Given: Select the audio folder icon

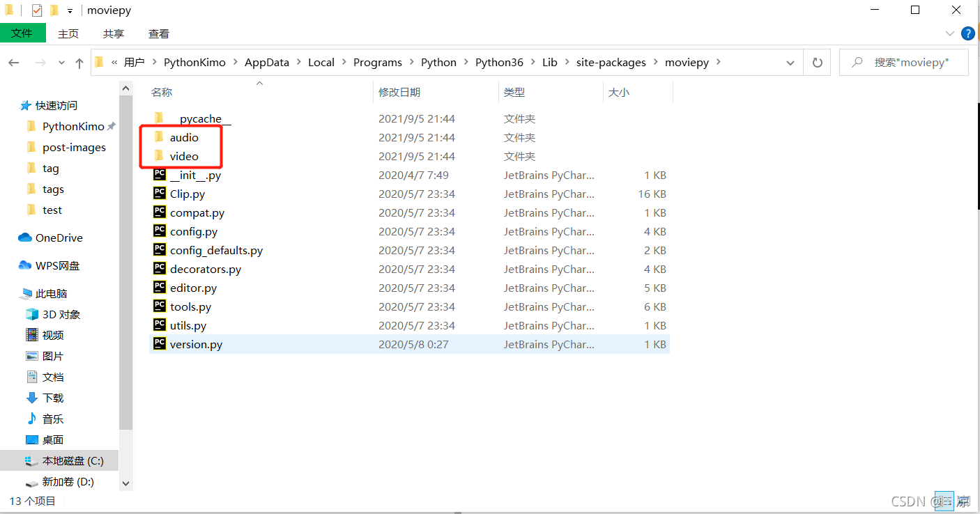Looking at the screenshot, I should click(x=159, y=137).
